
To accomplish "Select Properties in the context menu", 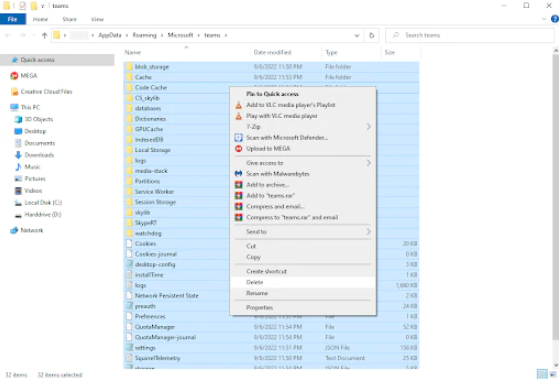I will (x=303, y=308).
